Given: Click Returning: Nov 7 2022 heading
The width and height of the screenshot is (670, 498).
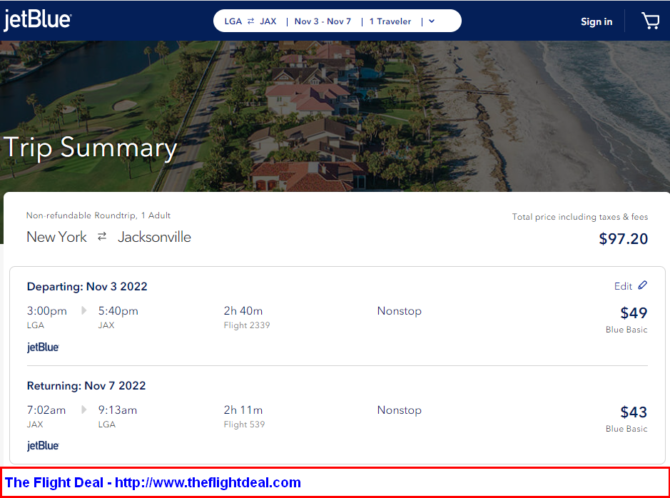Looking at the screenshot, I should [x=86, y=386].
